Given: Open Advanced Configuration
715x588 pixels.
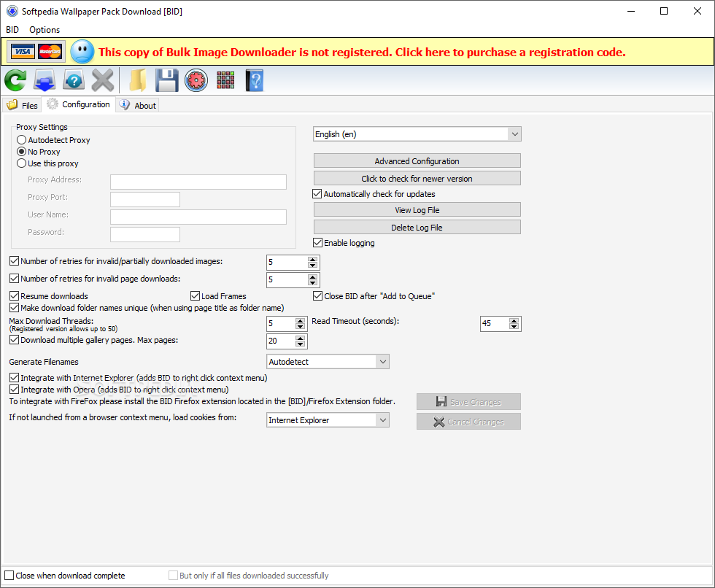Looking at the screenshot, I should pos(417,161).
